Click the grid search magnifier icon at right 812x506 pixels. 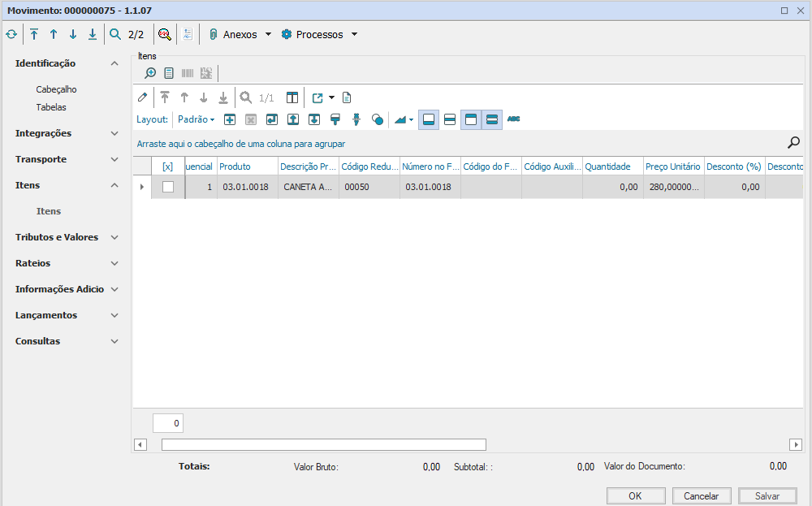point(793,143)
